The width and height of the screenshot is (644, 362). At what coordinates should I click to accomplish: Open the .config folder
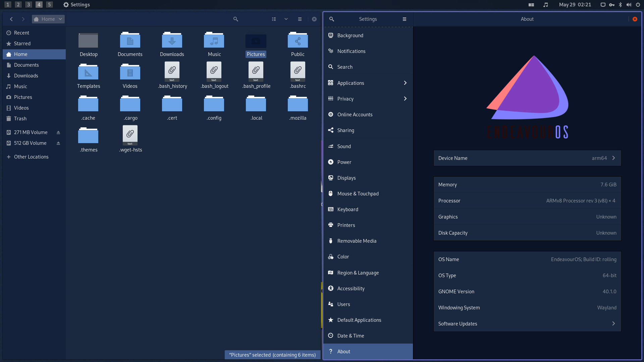click(214, 104)
